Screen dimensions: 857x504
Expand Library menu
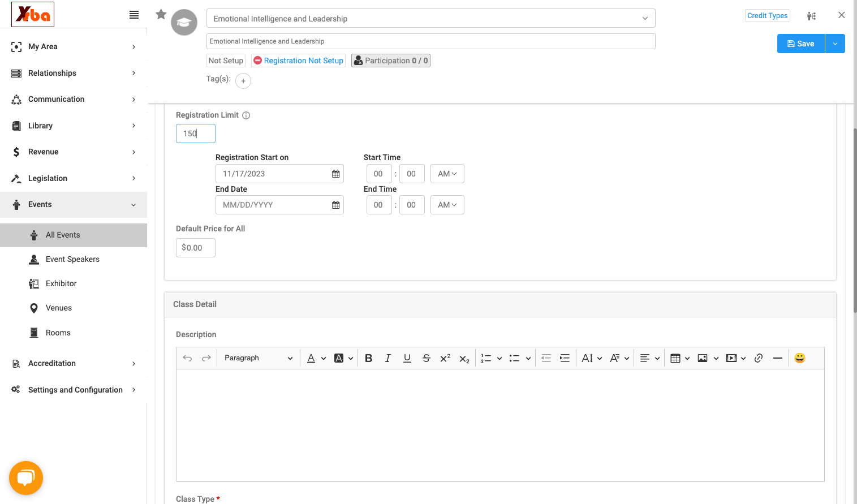click(74, 126)
